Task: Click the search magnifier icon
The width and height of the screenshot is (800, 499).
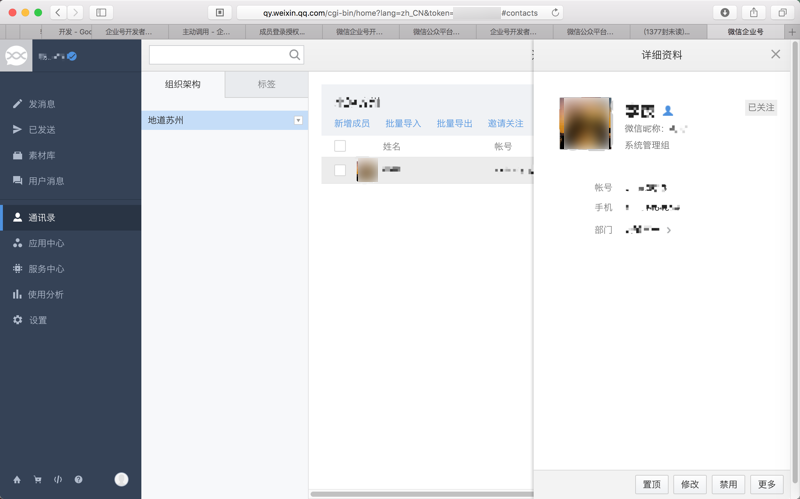Action: [294, 55]
